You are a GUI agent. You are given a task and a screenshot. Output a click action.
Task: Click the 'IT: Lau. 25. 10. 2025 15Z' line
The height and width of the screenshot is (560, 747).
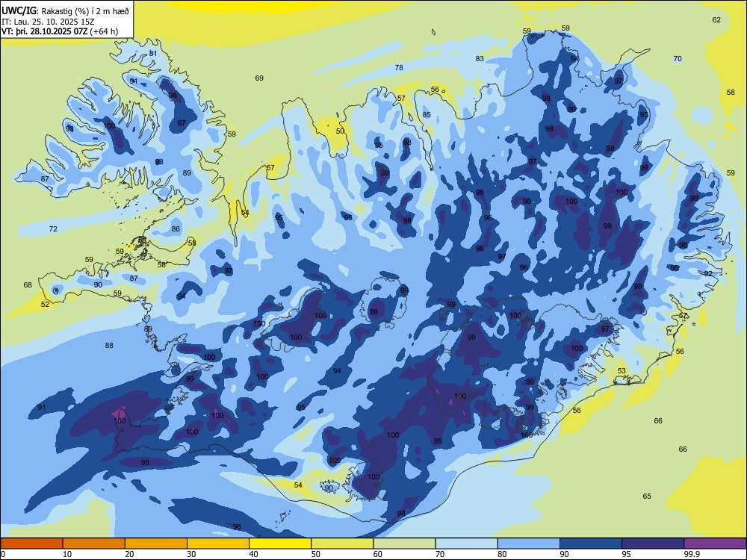48,22
